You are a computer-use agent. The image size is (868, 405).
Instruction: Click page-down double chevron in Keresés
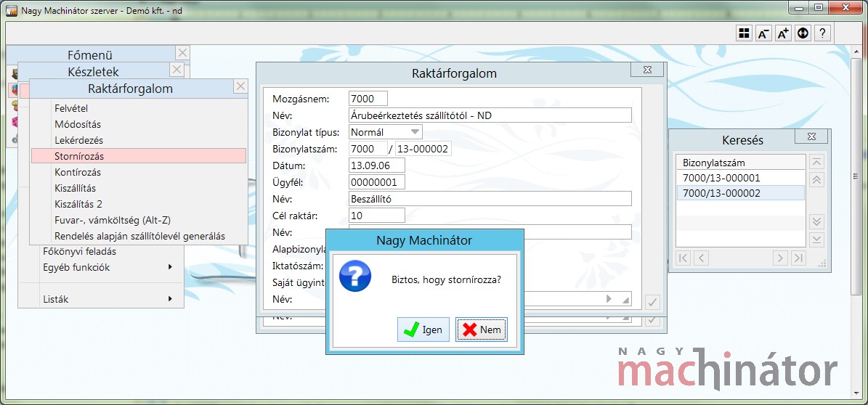[x=817, y=222]
